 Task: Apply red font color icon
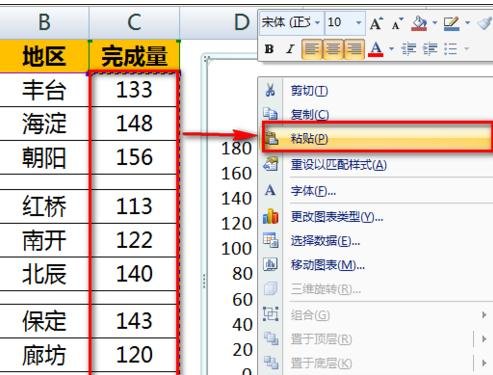pyautogui.click(x=376, y=49)
